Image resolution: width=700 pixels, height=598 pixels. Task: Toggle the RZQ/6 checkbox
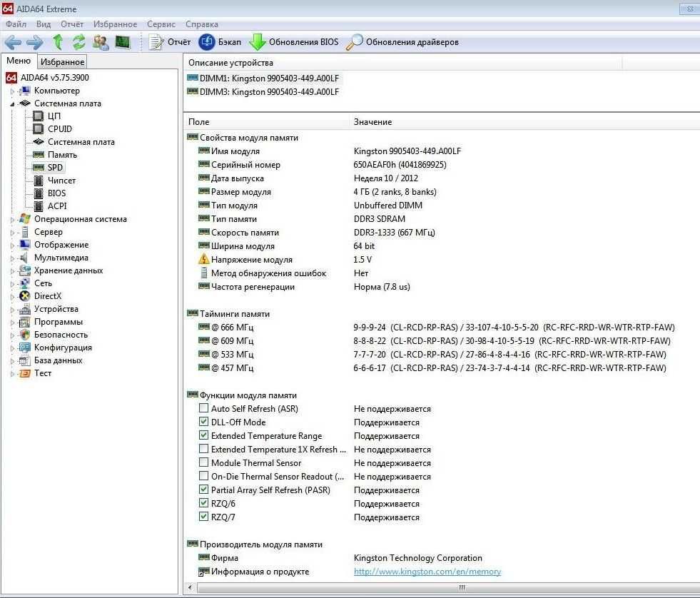tap(203, 502)
